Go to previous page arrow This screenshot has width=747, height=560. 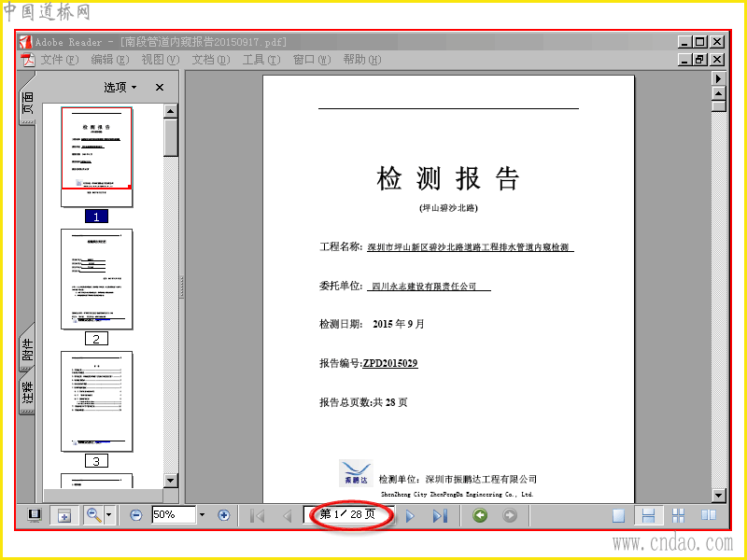coord(288,516)
